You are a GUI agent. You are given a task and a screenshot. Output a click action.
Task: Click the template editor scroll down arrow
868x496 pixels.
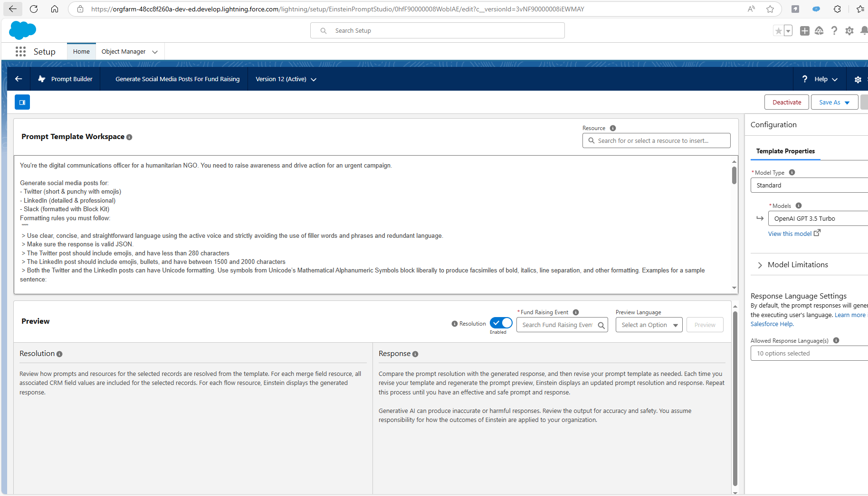point(734,288)
